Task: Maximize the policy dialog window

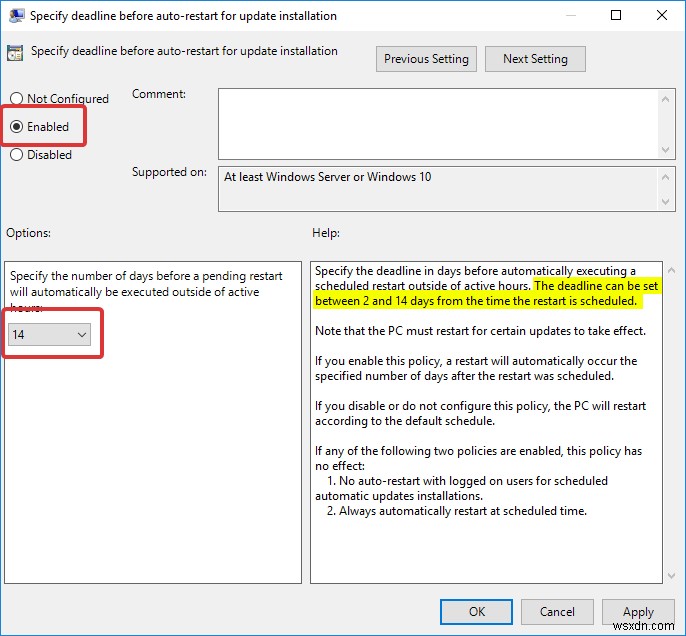Action: (x=616, y=15)
